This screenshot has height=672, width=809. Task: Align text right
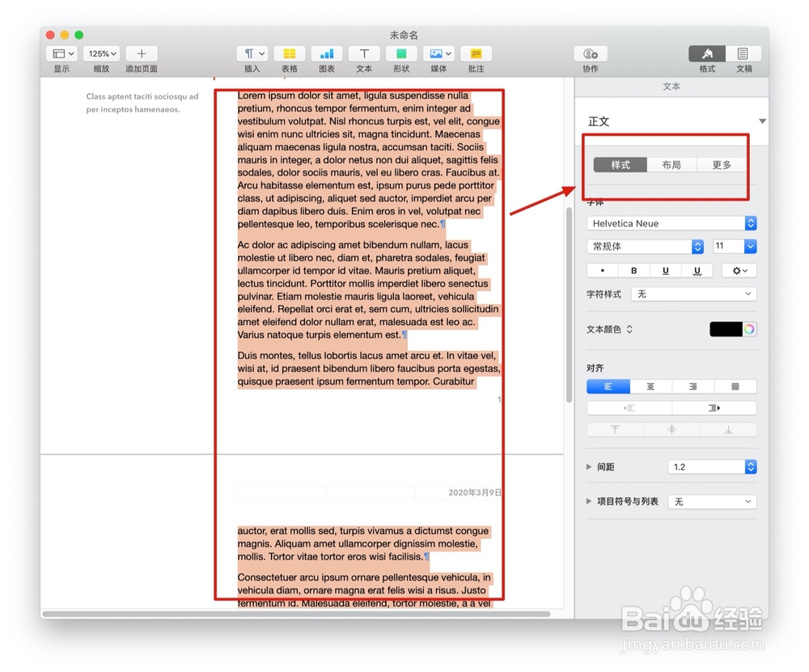point(693,387)
